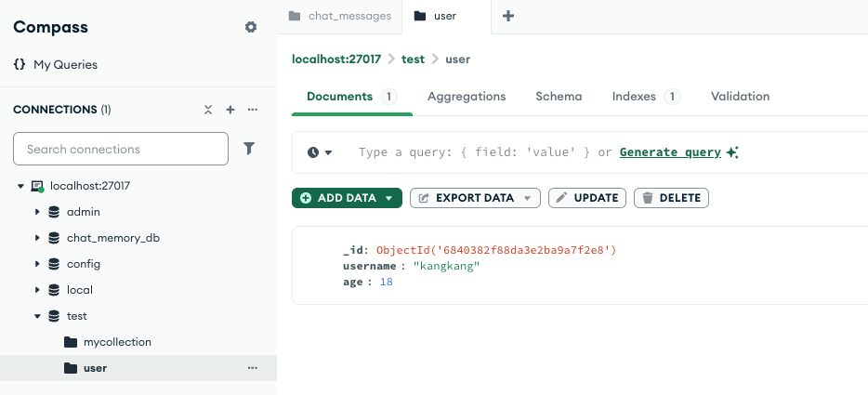Open query history clock icon
868x395 pixels.
(x=313, y=152)
